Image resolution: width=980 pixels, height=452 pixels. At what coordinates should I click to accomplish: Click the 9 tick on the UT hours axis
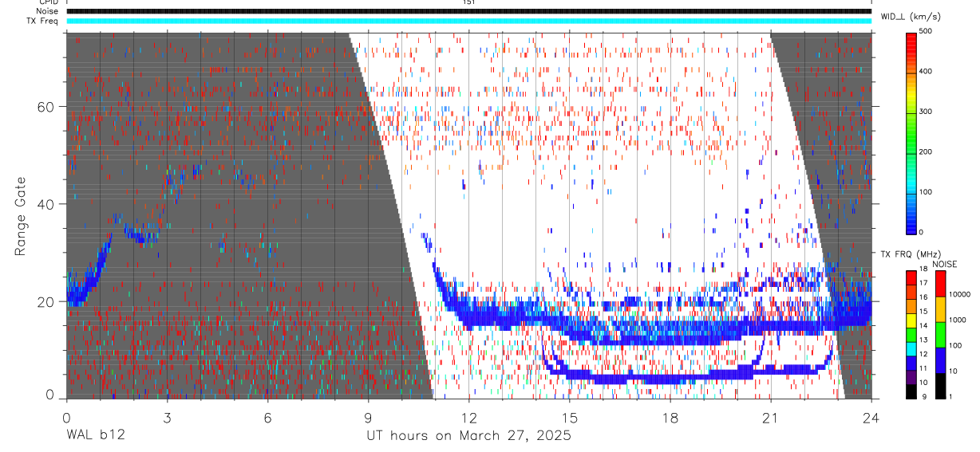pos(368,417)
